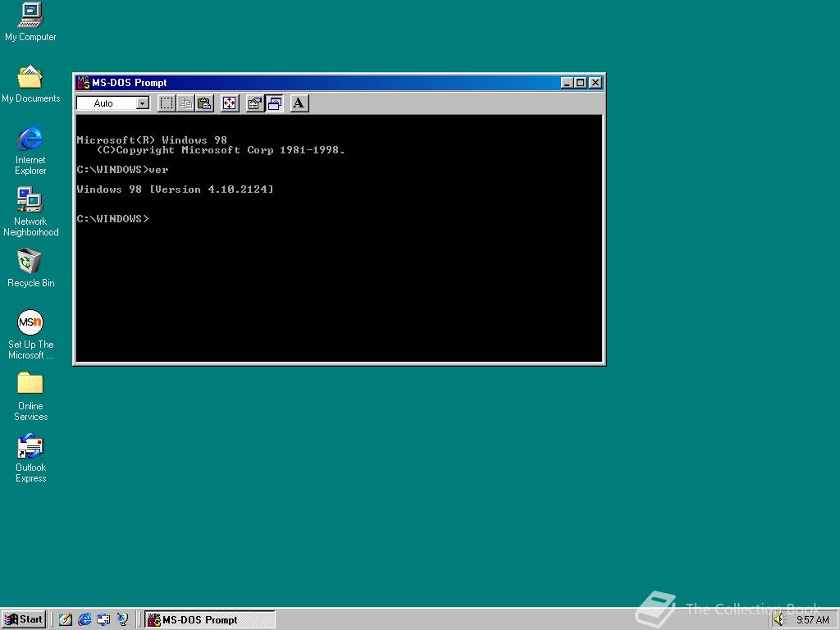Click the 9:57 AM clock
The width and height of the screenshot is (840, 630).
(813, 620)
